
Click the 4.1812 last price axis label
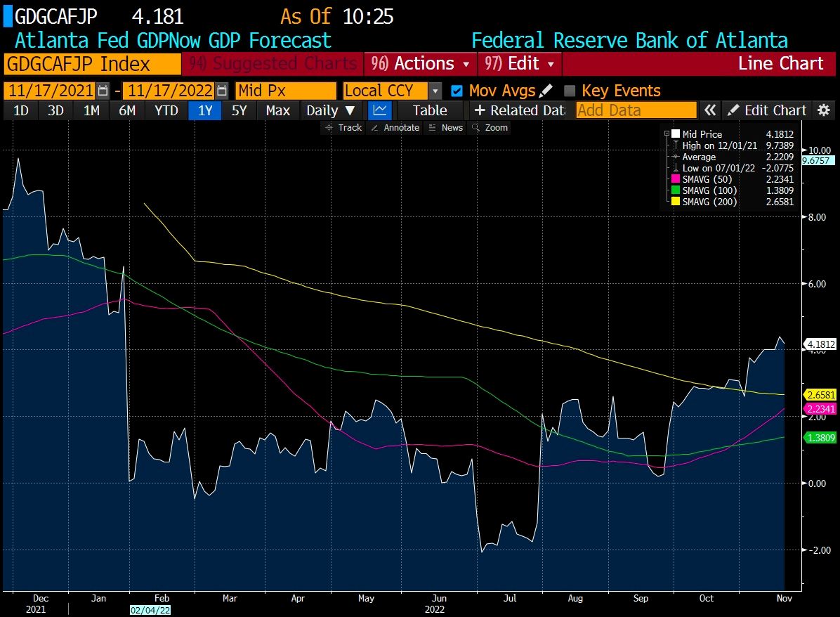[820, 344]
